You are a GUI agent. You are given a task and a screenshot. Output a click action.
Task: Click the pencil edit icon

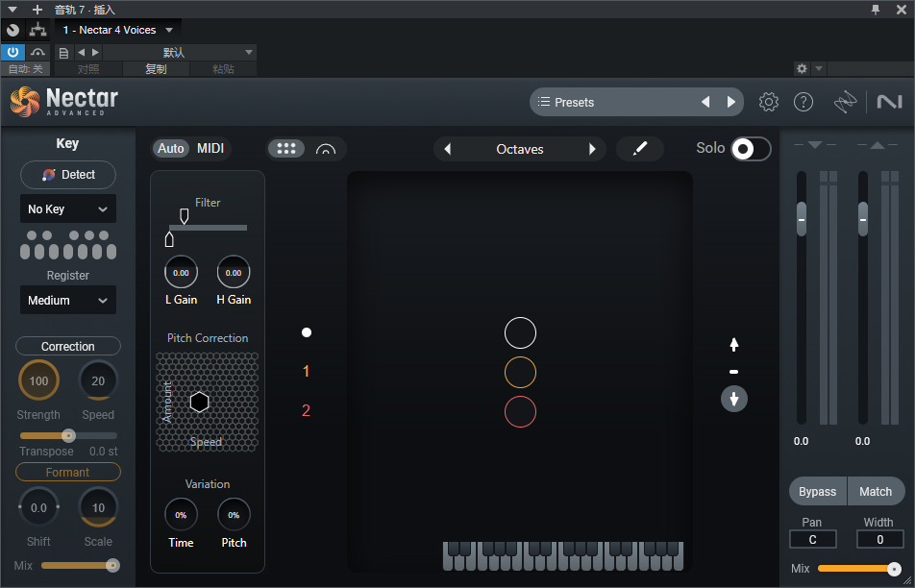[640, 149]
